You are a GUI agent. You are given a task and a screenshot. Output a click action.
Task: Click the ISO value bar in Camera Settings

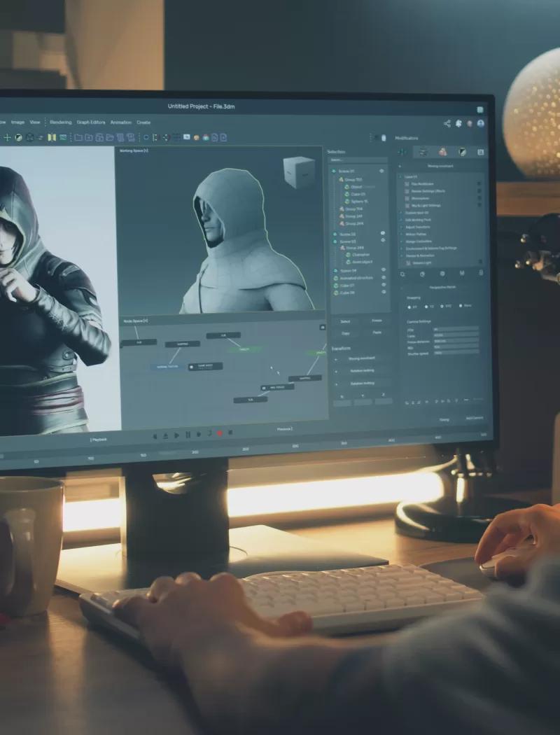456,347
